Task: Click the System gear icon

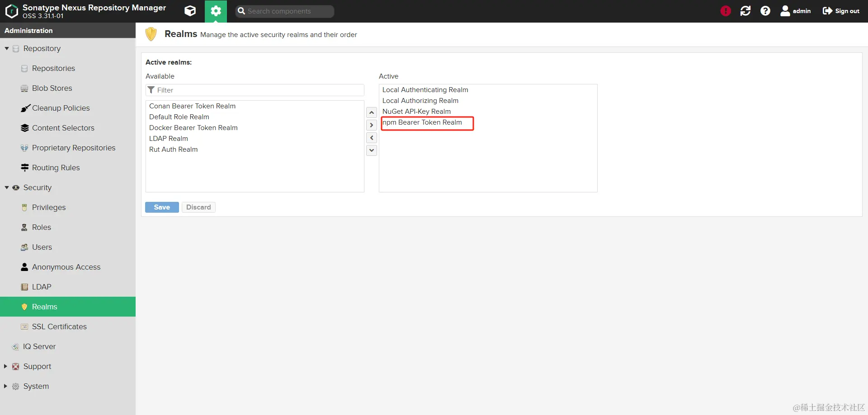Action: [15, 386]
